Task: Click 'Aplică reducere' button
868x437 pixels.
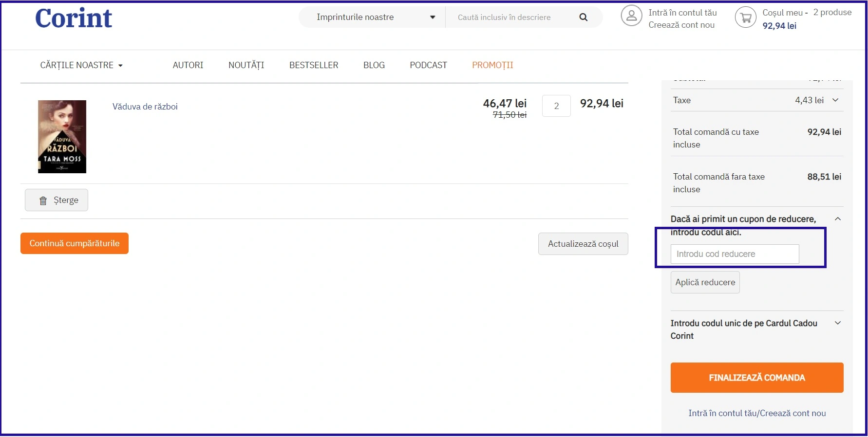Action: click(705, 282)
